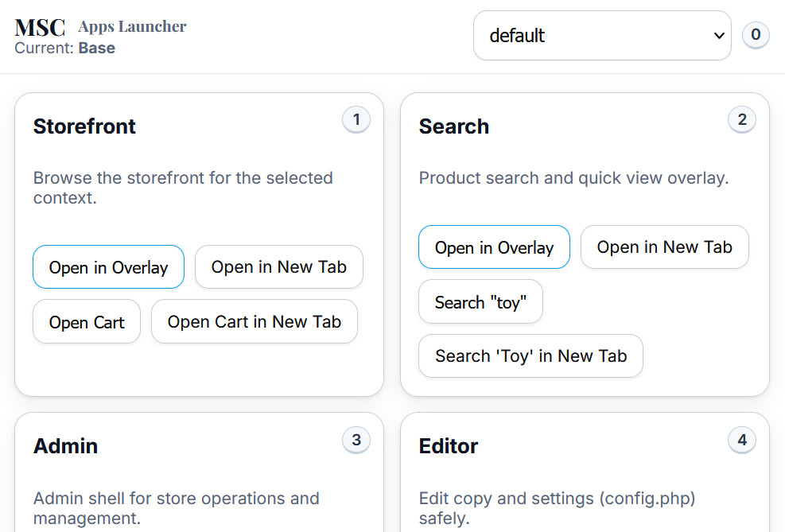Open Search in Overlay
The width and height of the screenshot is (785, 532).
494,247
